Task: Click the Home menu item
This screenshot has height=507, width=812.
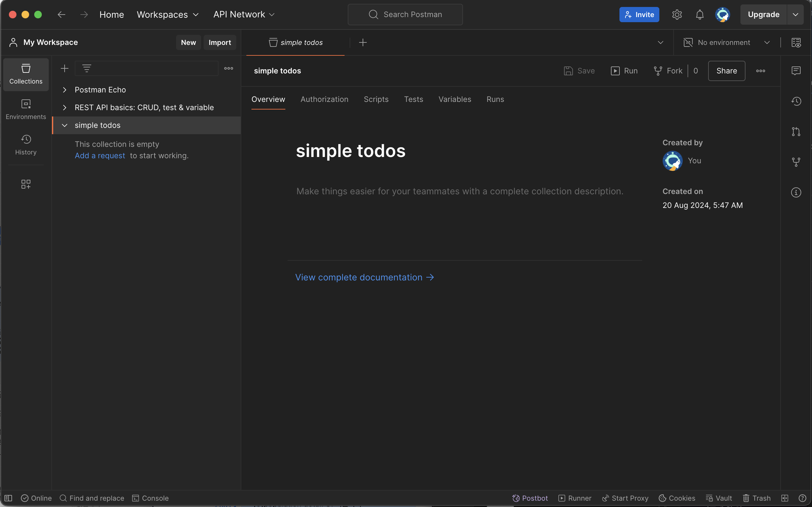Action: [x=112, y=15]
